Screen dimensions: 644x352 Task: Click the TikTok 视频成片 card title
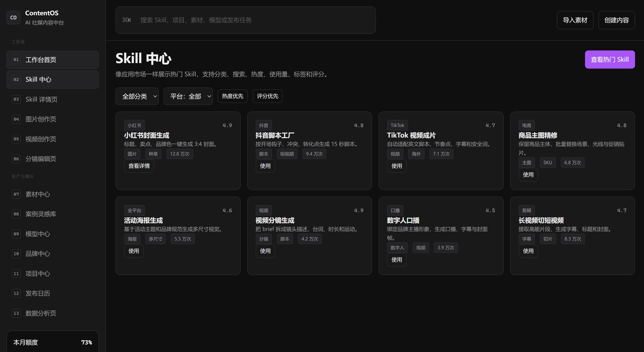click(x=411, y=136)
